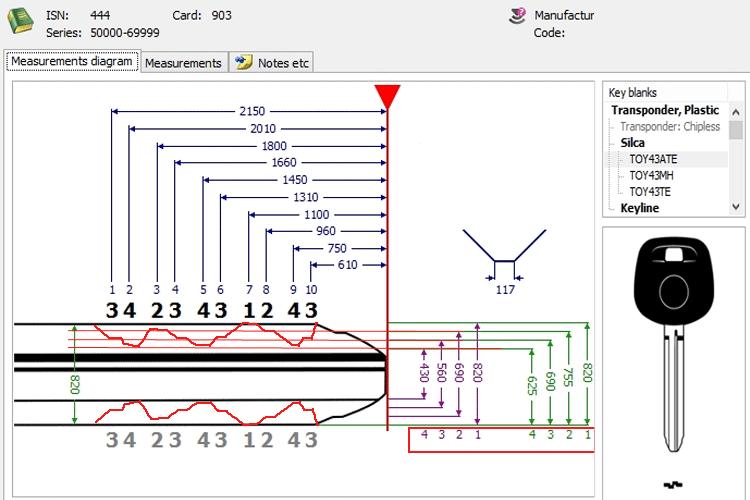Click the red triangle alignment marker
Screen dimensions: 750x500
pos(387,97)
